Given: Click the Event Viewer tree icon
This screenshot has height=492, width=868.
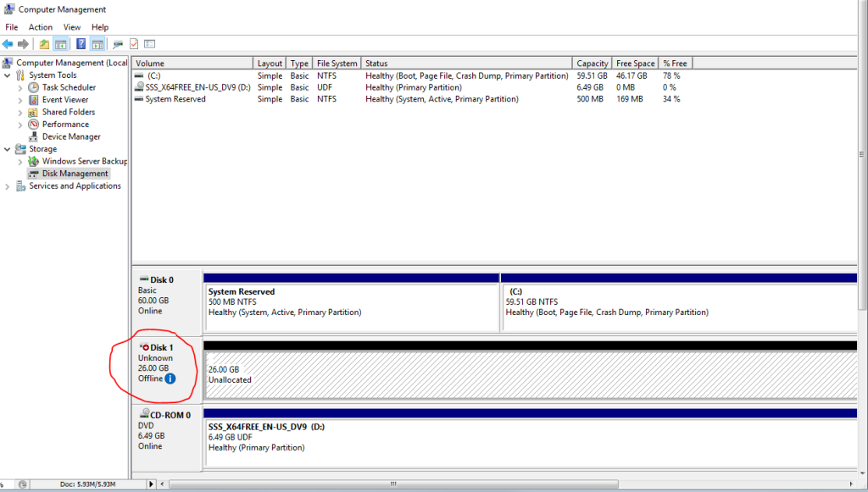Looking at the screenshot, I should pyautogui.click(x=34, y=100).
